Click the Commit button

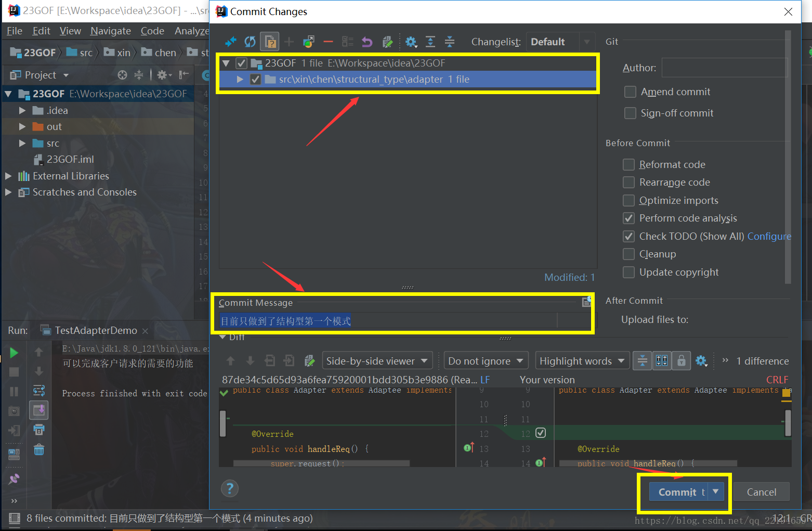678,491
